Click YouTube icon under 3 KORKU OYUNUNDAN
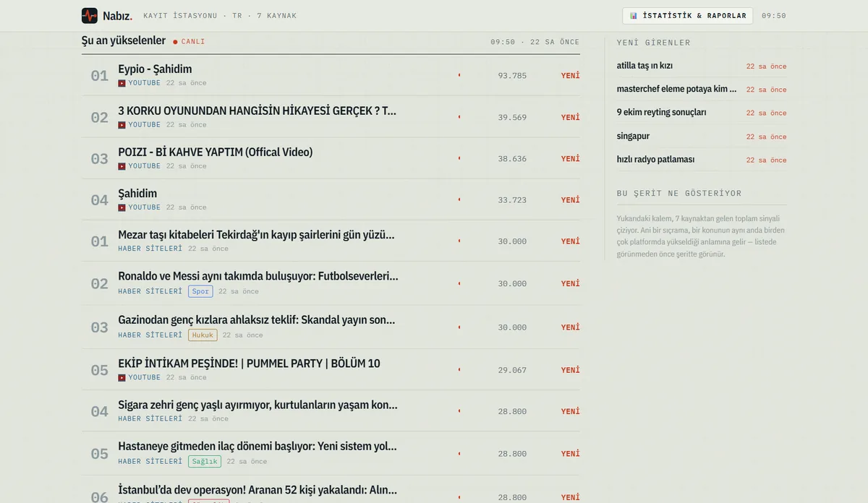This screenshot has width=868, height=503. pos(122,125)
